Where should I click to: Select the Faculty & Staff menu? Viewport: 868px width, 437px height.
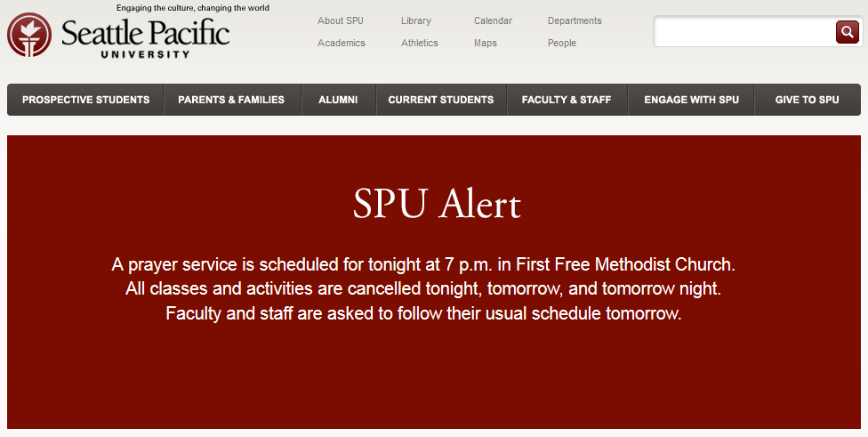pyautogui.click(x=567, y=100)
